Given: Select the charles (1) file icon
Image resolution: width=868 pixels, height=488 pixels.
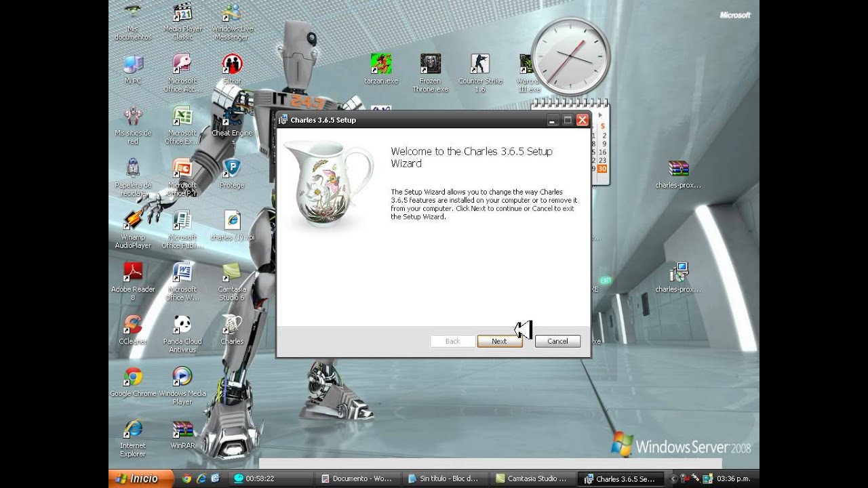Looking at the screenshot, I should click(232, 226).
